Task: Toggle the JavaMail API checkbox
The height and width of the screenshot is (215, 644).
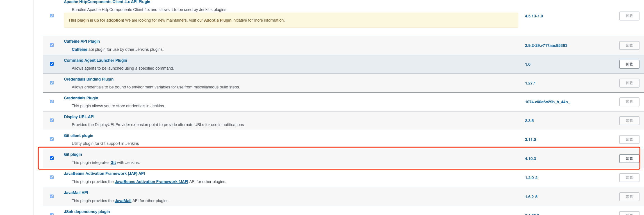Action: (52, 196)
